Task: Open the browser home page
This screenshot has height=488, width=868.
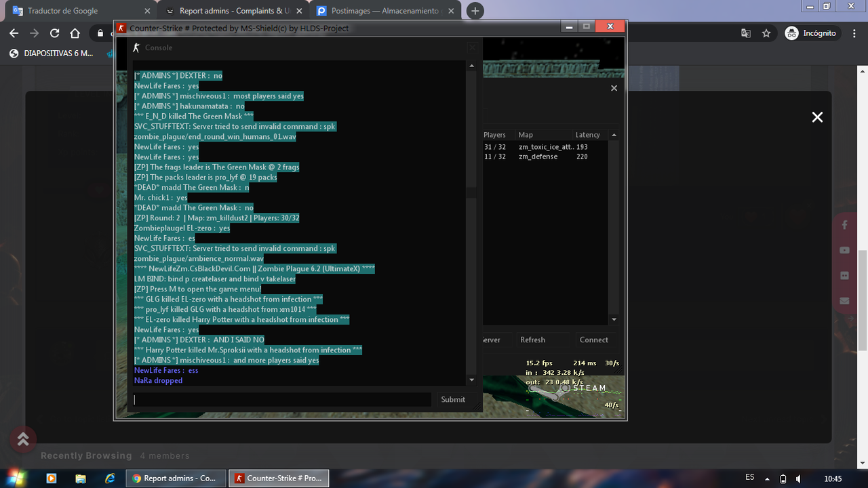Action: pos(75,33)
